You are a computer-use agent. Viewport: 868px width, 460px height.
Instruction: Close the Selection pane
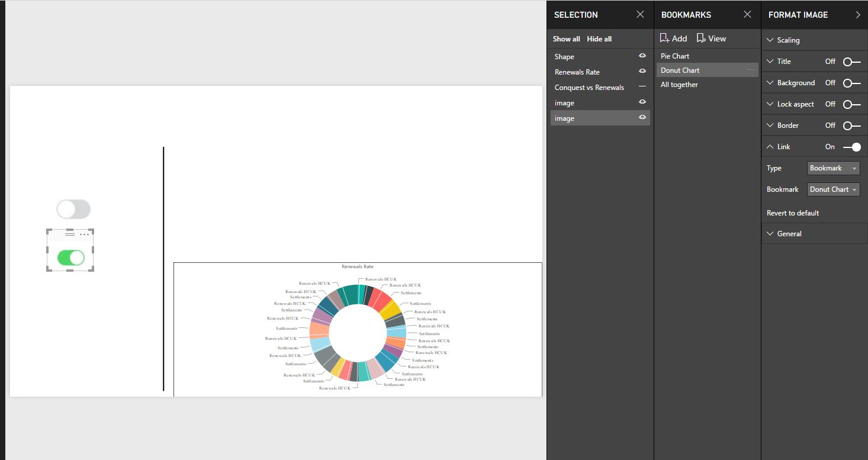640,15
